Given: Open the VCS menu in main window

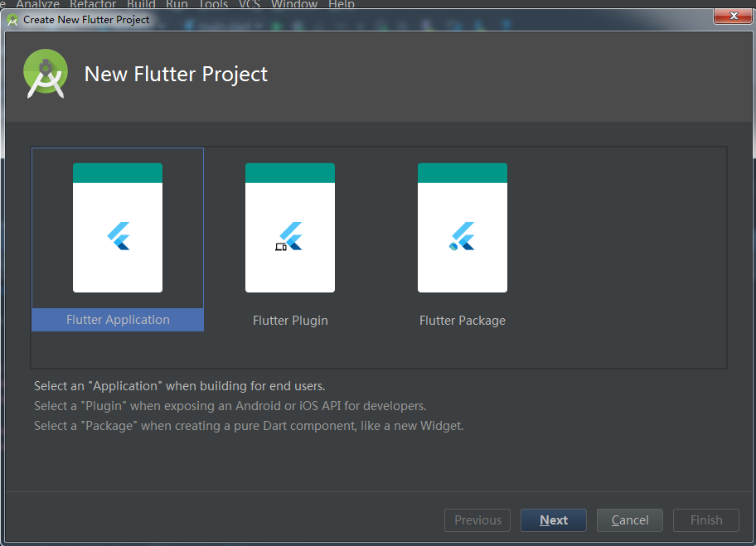Looking at the screenshot, I should 250,4.
